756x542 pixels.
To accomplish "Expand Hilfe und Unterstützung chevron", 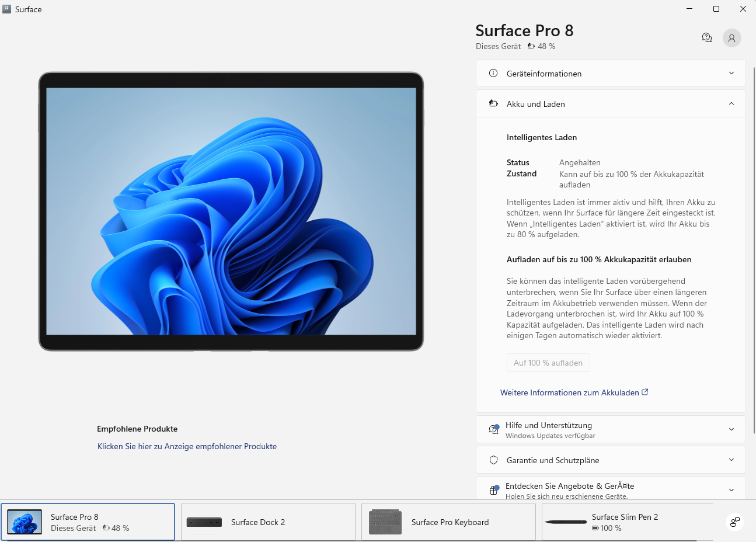I will tap(731, 429).
